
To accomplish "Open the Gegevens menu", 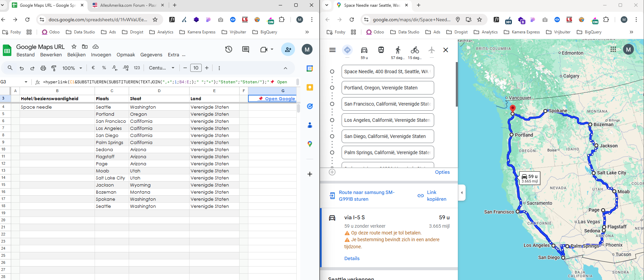I will pyautogui.click(x=151, y=55).
